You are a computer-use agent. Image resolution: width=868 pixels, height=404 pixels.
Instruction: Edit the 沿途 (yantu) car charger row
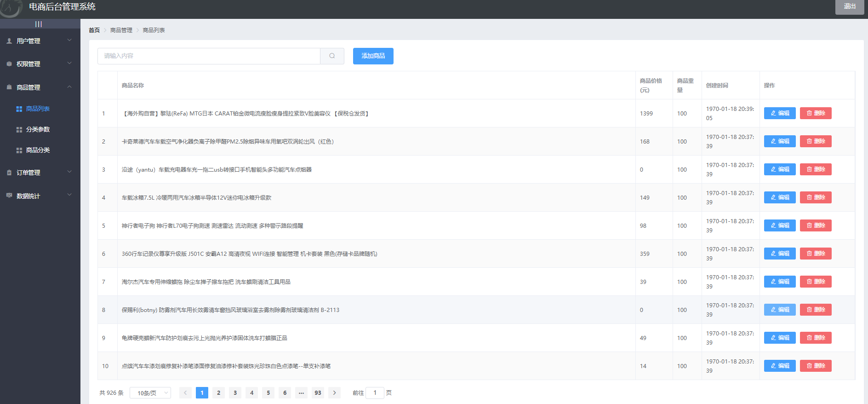(780, 169)
